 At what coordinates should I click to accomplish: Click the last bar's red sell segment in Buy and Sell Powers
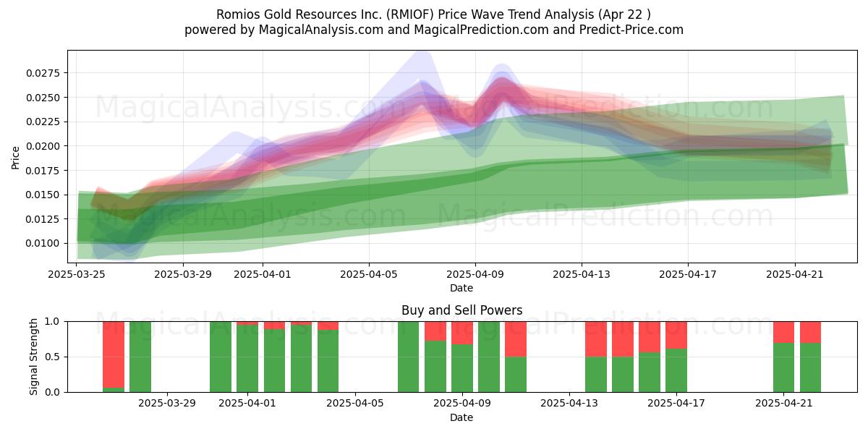pyautogui.click(x=811, y=332)
